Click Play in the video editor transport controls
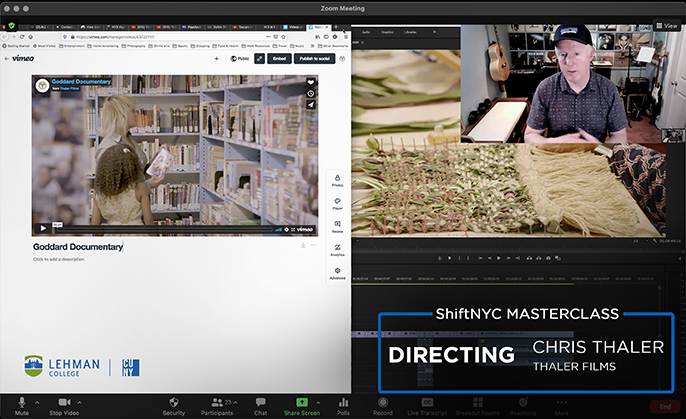 point(499,258)
